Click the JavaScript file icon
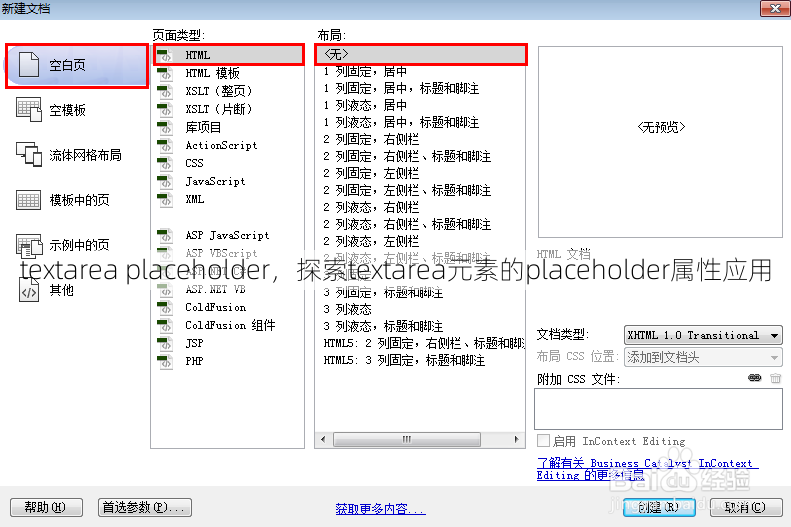The height and width of the screenshot is (527, 791). 164,181
